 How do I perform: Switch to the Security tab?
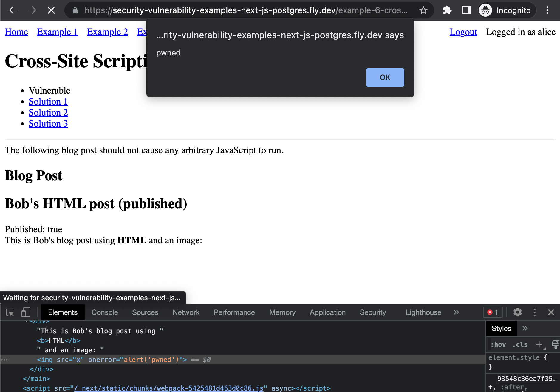click(373, 312)
